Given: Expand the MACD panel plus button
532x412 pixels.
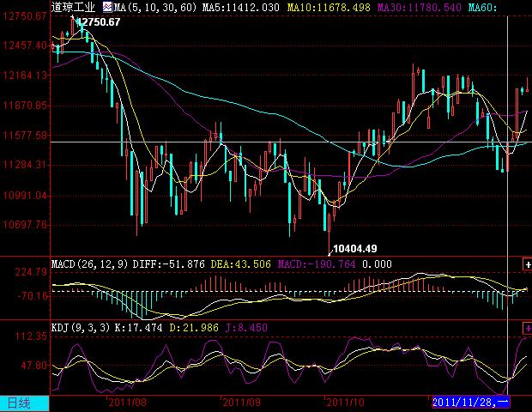Looking at the screenshot, I should click(528, 264).
